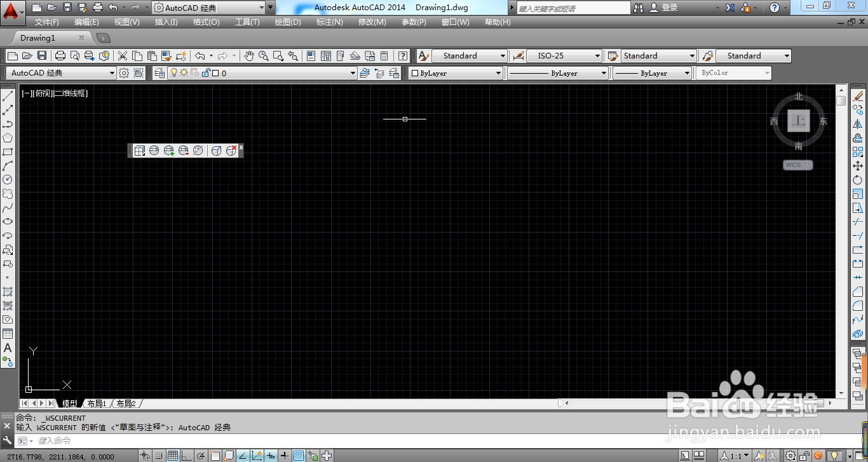The width and height of the screenshot is (868, 462).
Task: Toggle Dynamic Input in status bar
Action: point(271,456)
